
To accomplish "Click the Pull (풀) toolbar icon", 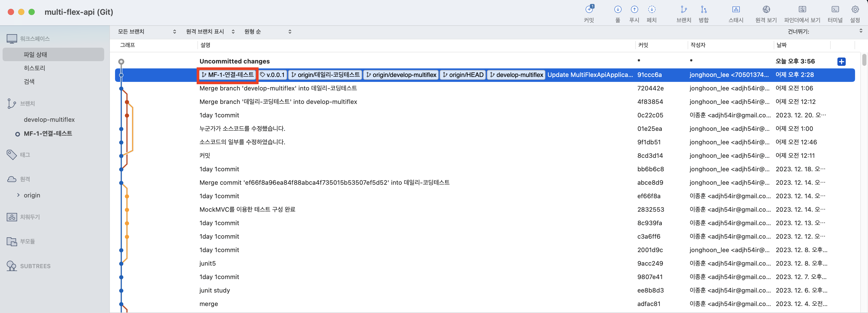I will (618, 10).
